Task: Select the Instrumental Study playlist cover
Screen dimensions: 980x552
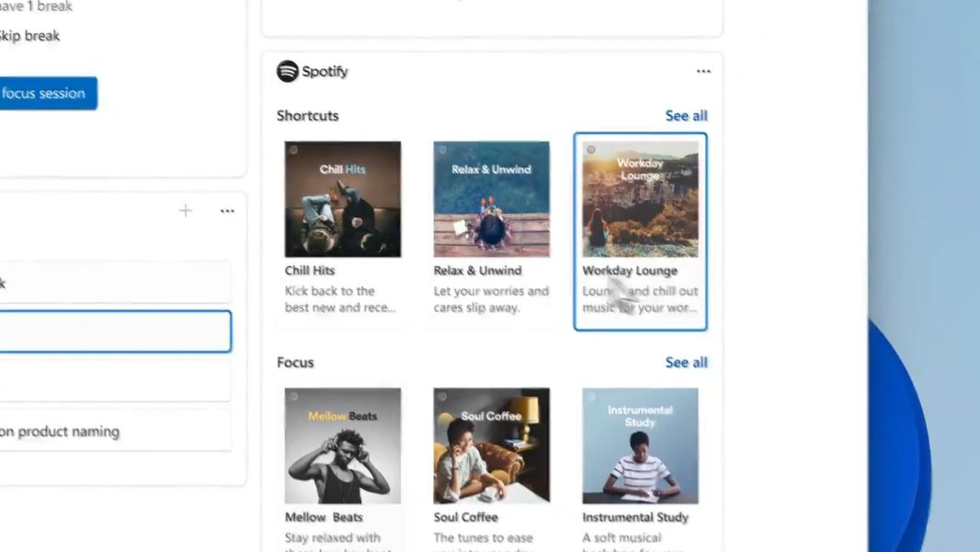Action: tap(640, 445)
